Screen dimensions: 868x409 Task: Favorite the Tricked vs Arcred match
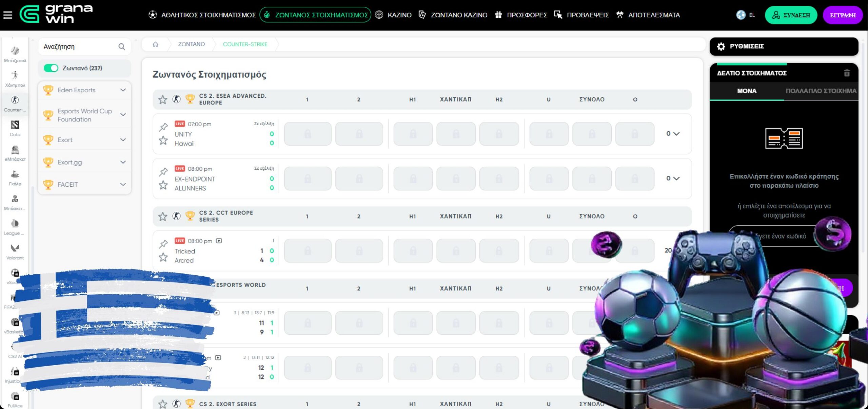pos(163,257)
